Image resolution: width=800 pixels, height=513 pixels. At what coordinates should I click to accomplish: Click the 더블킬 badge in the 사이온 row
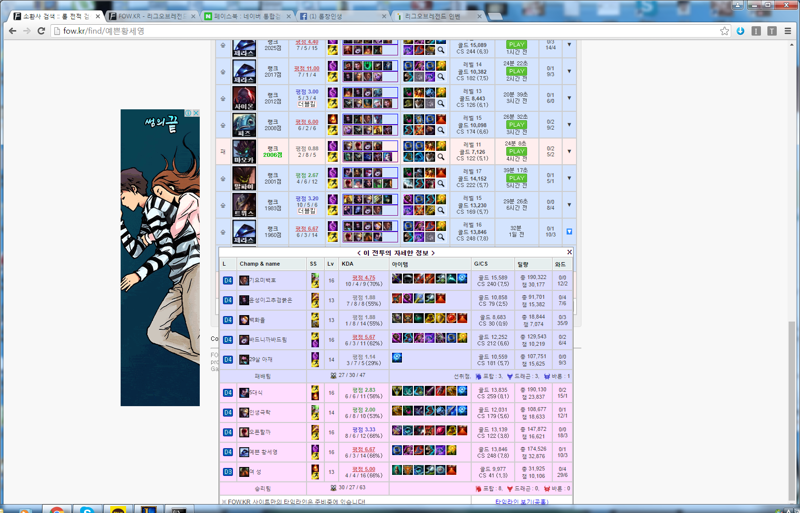(x=307, y=104)
